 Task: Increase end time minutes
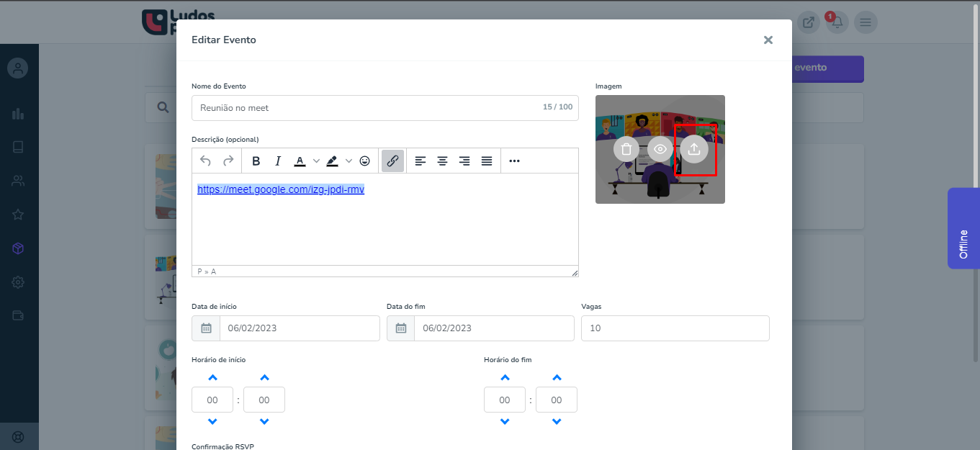(557, 377)
